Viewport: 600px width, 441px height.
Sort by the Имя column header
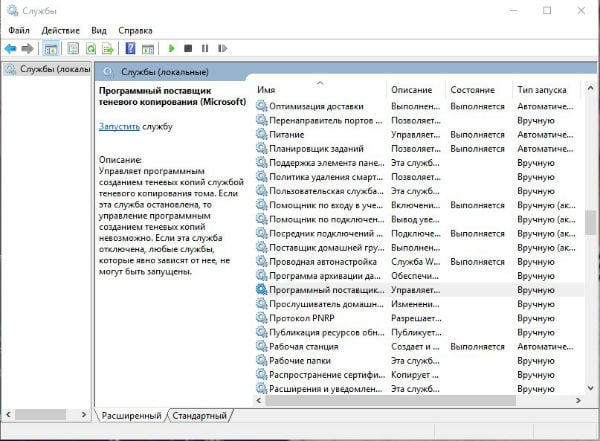point(321,90)
